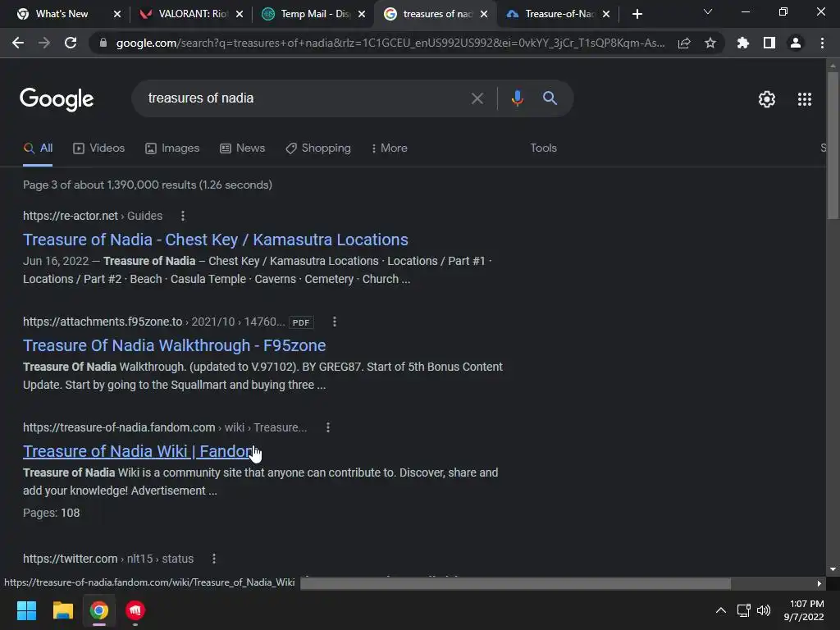The width and height of the screenshot is (840, 630).
Task: Open Treasure Of Nadia Walkthrough F95zone
Action: 174,345
